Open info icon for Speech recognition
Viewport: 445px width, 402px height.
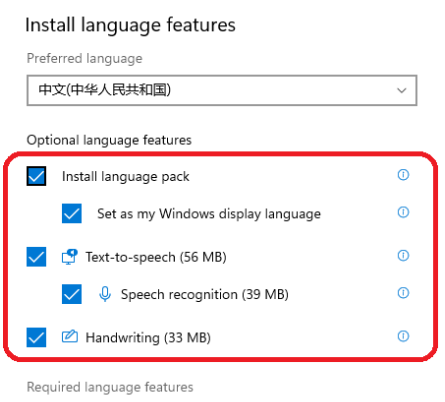coord(403,293)
